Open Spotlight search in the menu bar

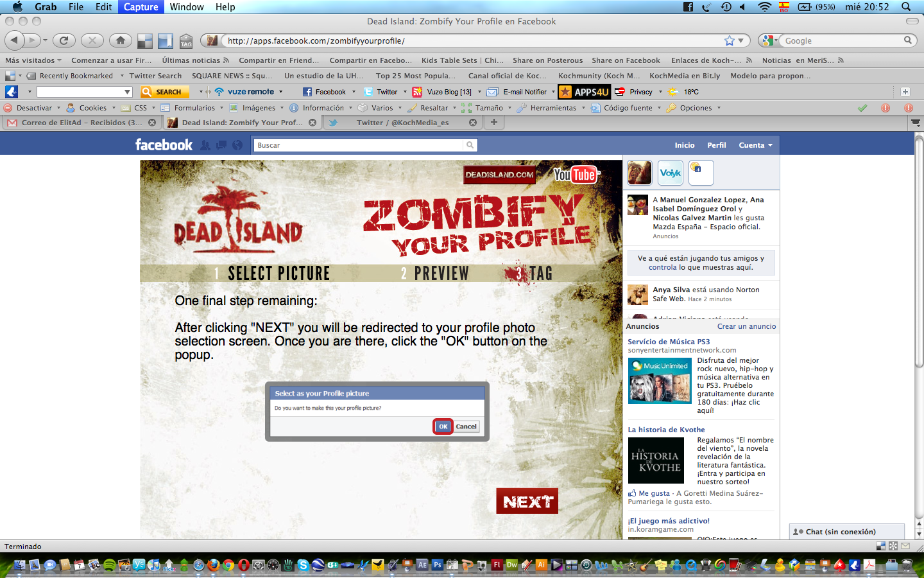point(906,7)
